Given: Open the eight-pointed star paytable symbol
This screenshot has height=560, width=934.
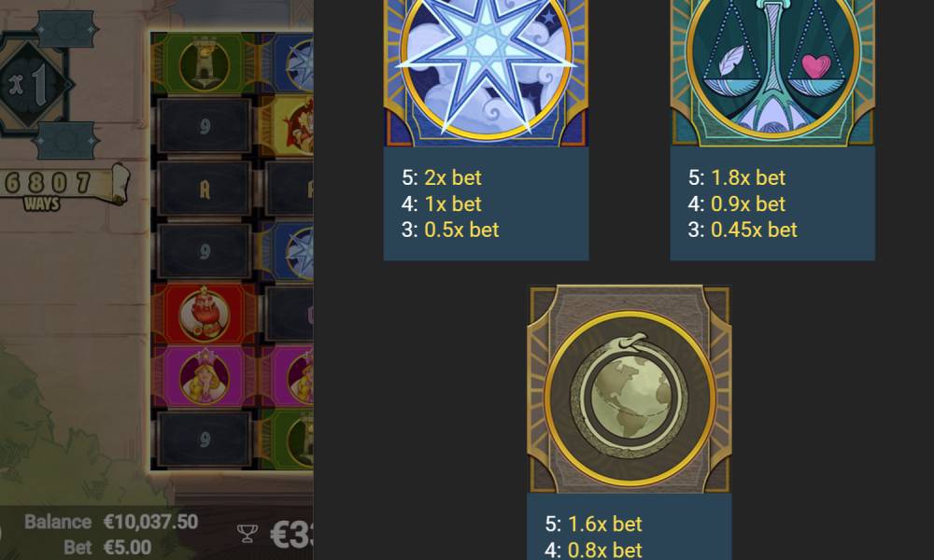Looking at the screenshot, I should tap(486, 73).
